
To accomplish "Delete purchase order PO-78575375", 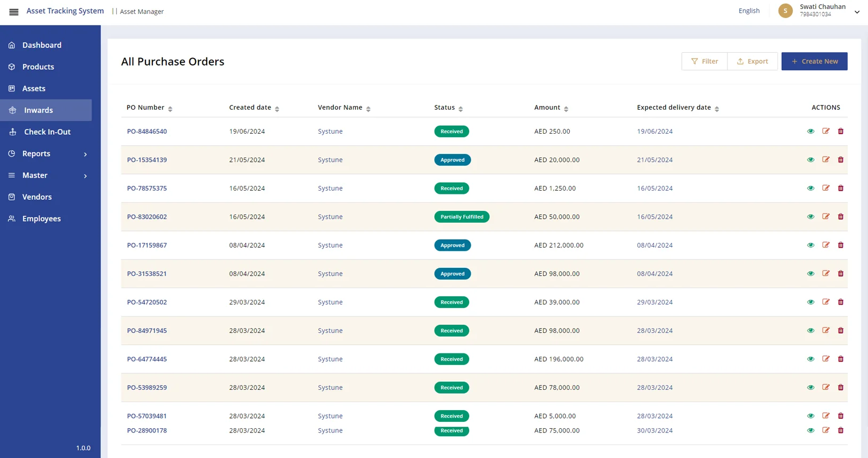I will tap(841, 188).
